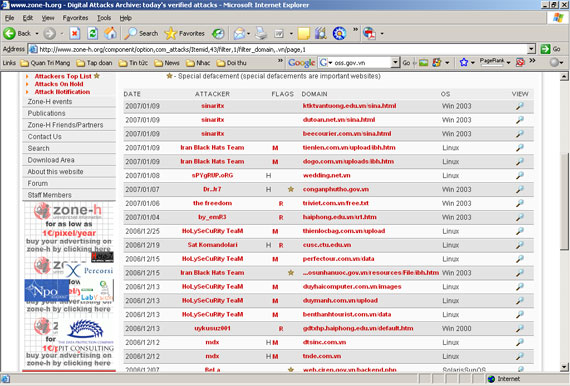The image size is (570, 386).
Task: Refresh the current page
Action: [x=93, y=33]
